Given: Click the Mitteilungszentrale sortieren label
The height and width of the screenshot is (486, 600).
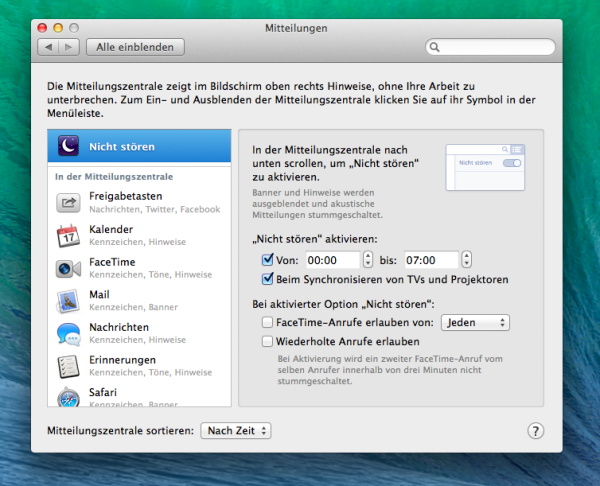Looking at the screenshot, I should click(x=121, y=431).
